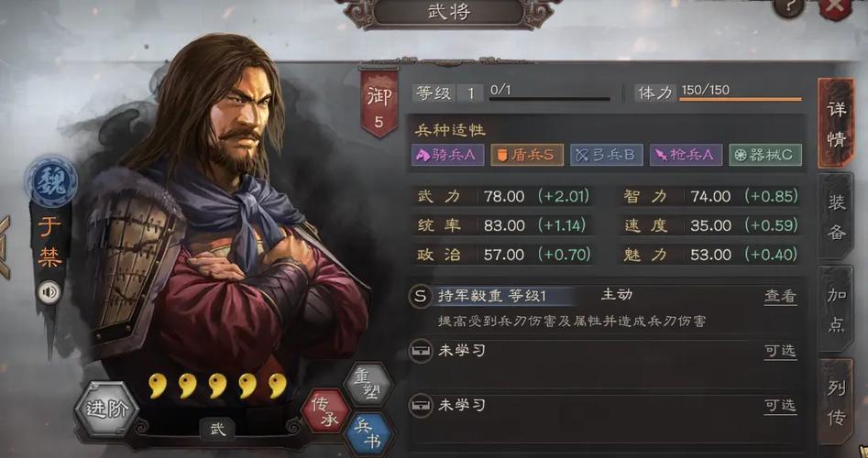This screenshot has height=458, width=868.
Task: Click 查看 link for the active skill
Action: pos(780,296)
